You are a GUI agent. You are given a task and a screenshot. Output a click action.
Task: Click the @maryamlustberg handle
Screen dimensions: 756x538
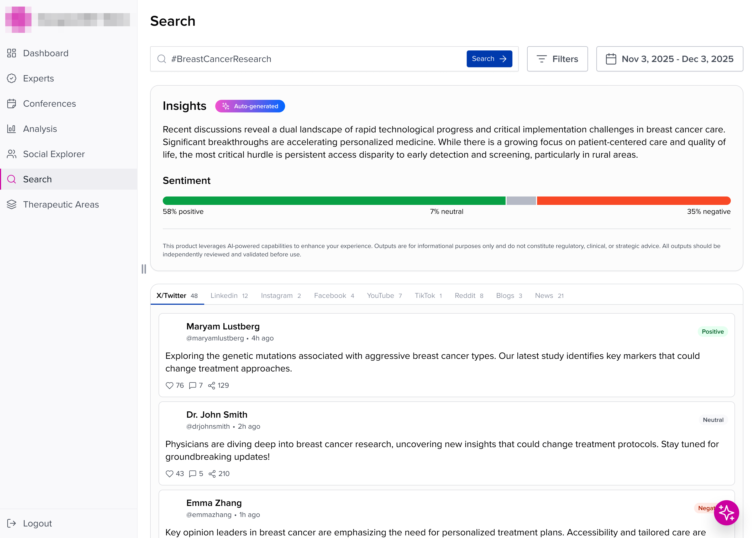tap(215, 338)
